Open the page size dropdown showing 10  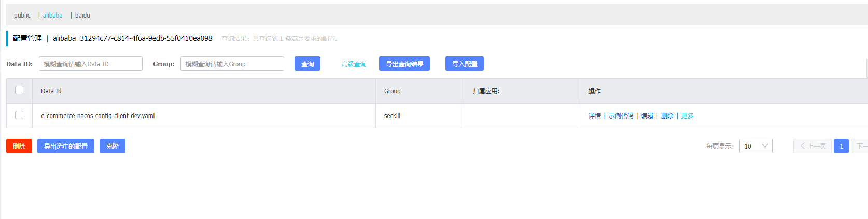756,146
